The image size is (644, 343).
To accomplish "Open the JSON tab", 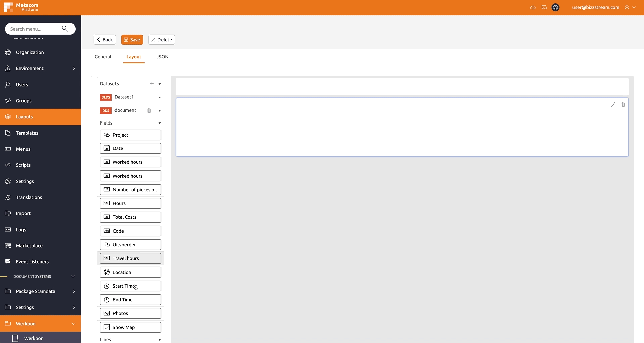I will pos(163,57).
